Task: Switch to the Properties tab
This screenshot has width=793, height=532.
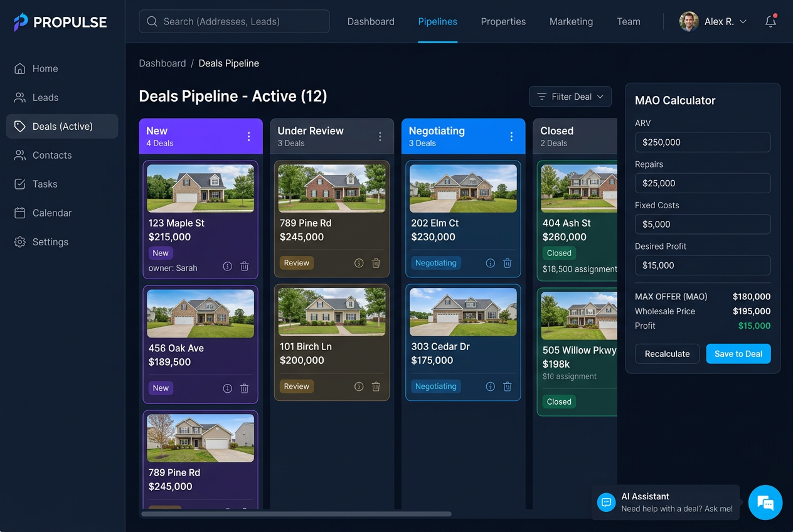Action: point(503,21)
